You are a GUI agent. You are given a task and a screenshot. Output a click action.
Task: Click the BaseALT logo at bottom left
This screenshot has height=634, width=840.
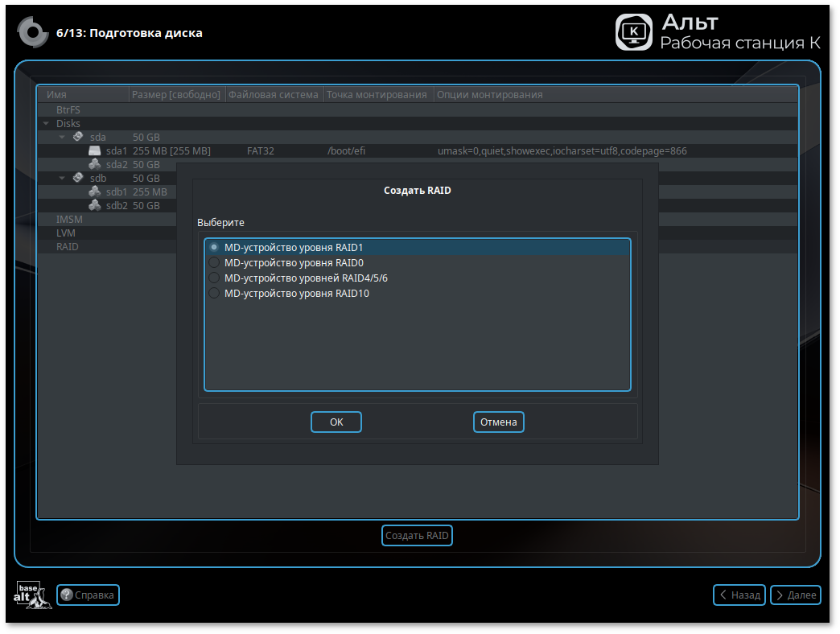(32, 595)
